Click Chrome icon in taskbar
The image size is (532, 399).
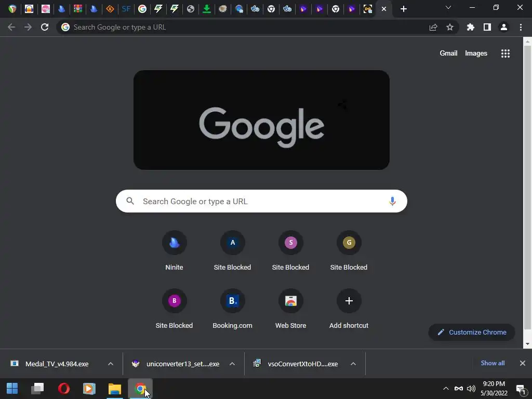[140, 389]
